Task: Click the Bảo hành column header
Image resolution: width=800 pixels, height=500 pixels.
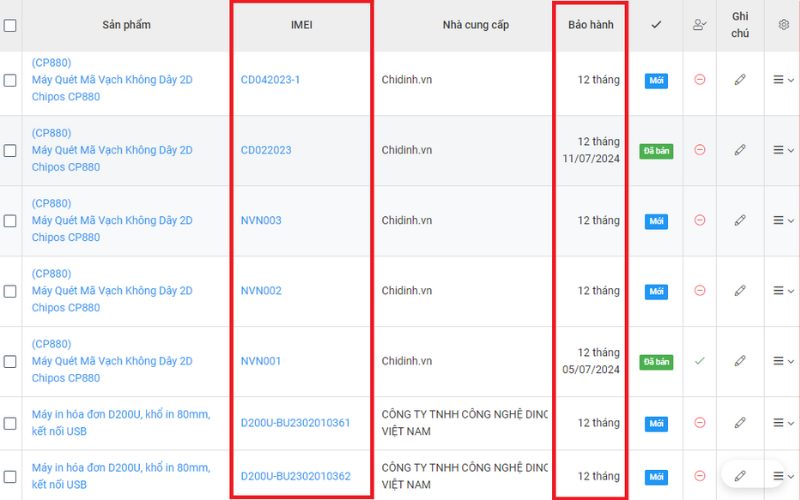Action: coord(591,25)
